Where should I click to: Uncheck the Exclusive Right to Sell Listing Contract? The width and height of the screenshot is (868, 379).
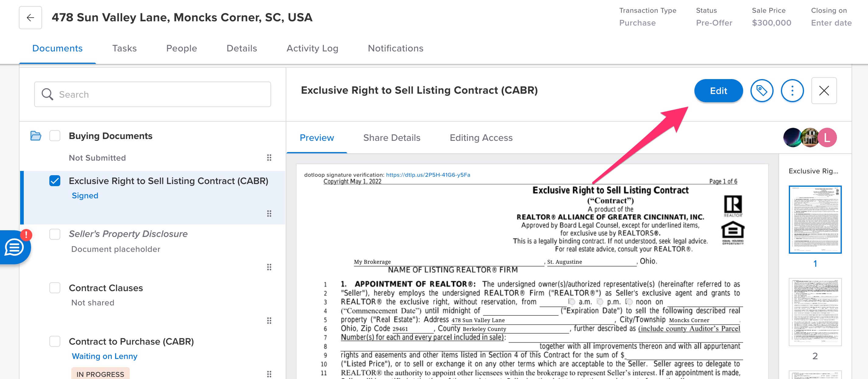click(x=55, y=180)
